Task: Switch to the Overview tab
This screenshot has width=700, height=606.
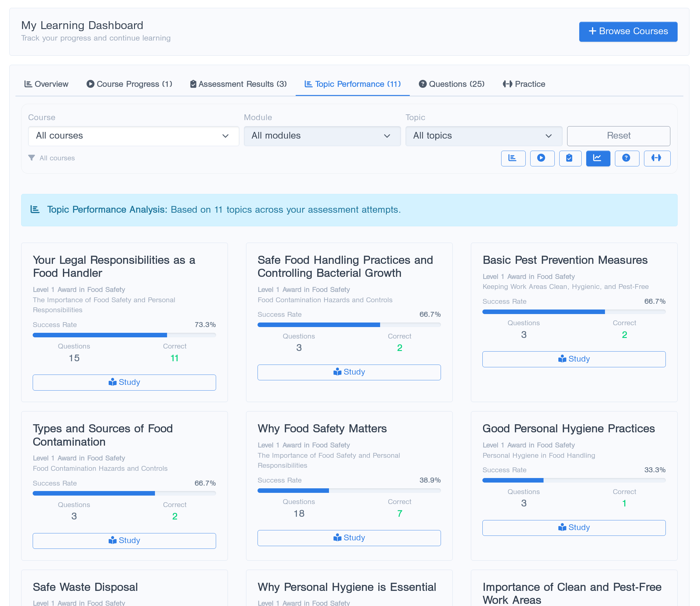Action: (46, 84)
